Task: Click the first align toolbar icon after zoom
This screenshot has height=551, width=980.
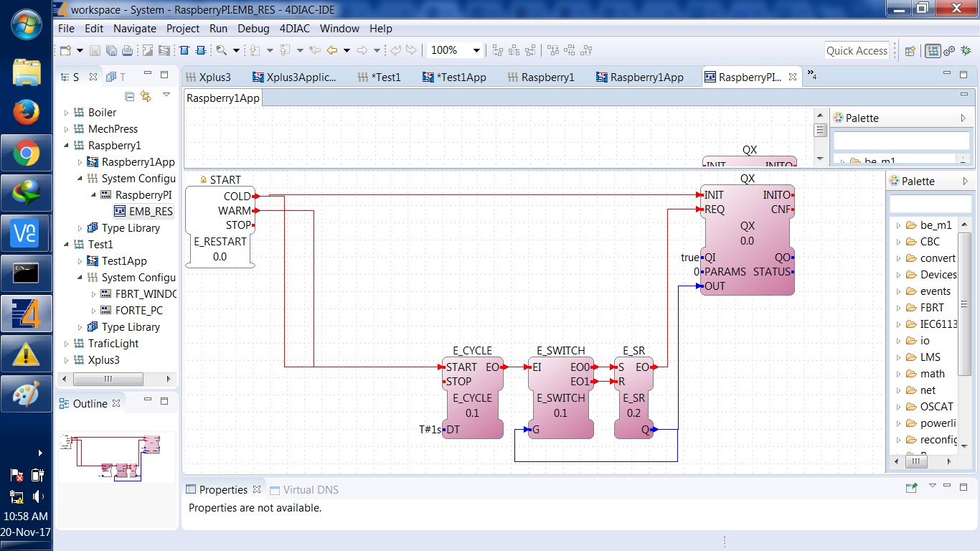Action: pos(498,50)
